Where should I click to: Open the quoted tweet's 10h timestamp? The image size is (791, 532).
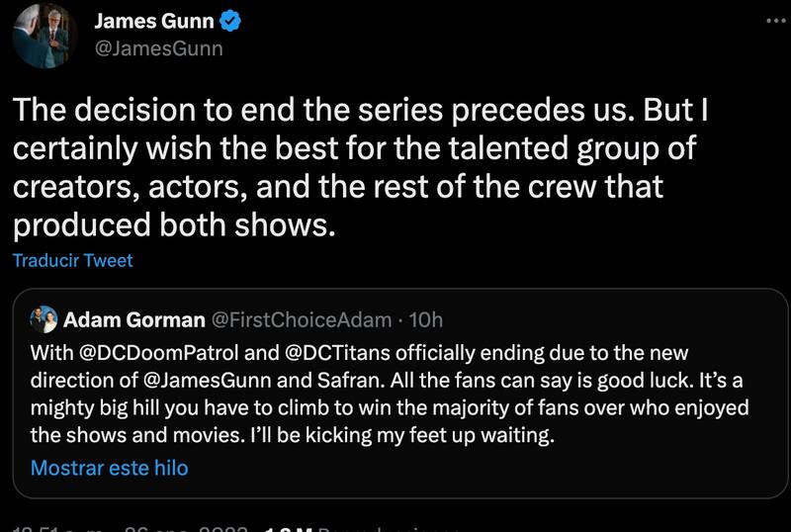(425, 319)
